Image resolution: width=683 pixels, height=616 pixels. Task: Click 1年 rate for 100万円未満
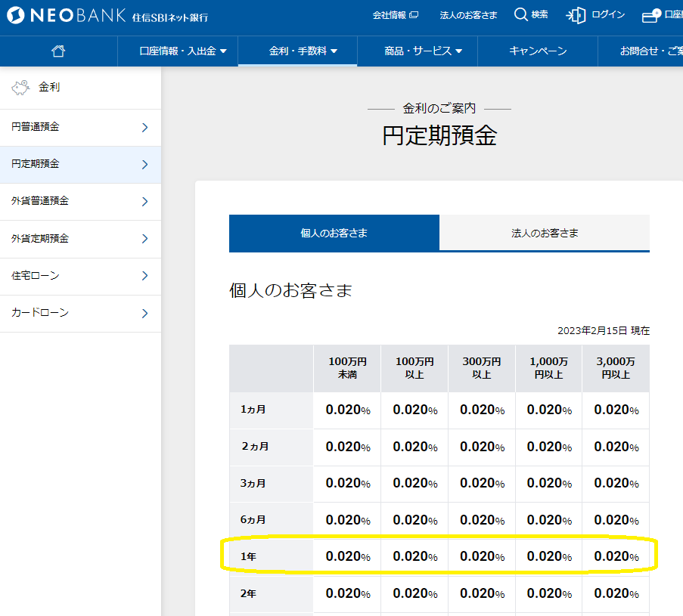pyautogui.click(x=348, y=556)
